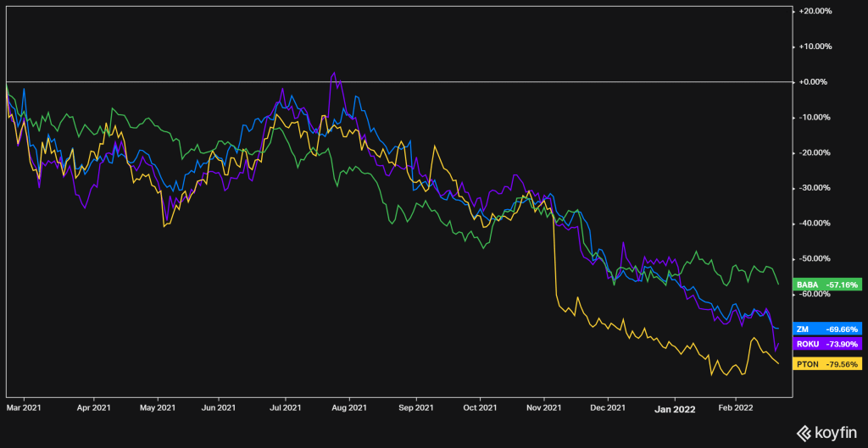The image size is (868, 448).
Task: Click the +20.00% y-axis label
Action: coord(815,11)
